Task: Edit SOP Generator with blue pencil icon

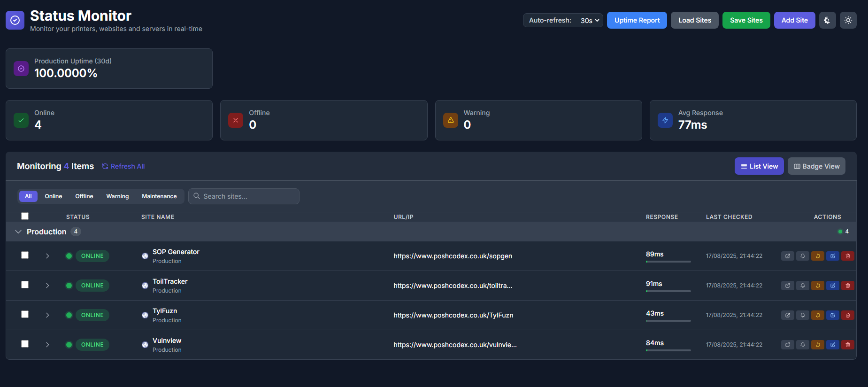Action: [x=833, y=256]
